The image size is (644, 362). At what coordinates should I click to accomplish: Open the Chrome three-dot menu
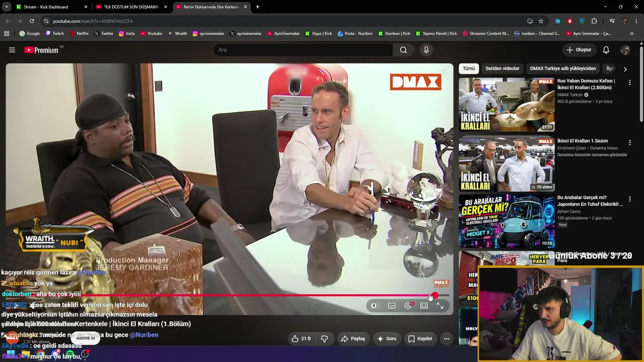tap(636, 21)
